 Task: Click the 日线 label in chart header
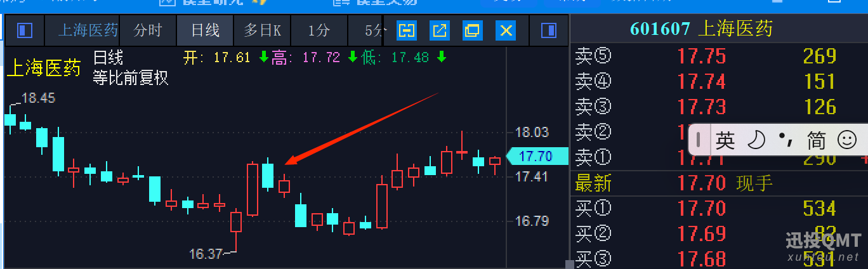[x=108, y=58]
